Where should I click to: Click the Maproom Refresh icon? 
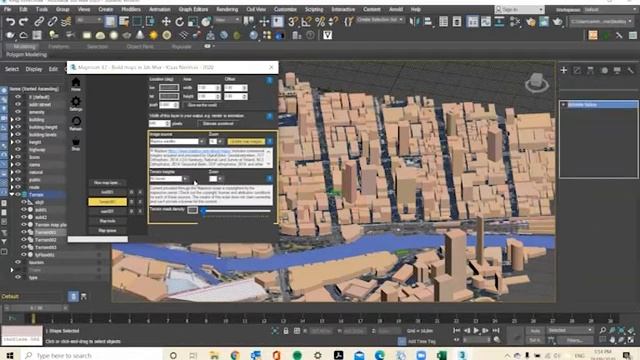76,123
